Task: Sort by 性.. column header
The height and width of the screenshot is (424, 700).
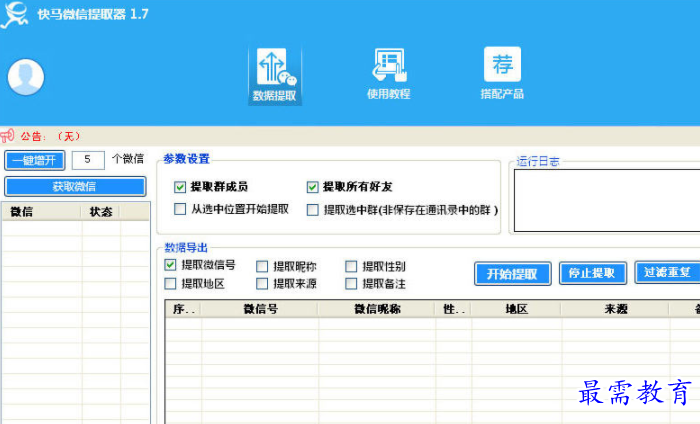Action: (454, 309)
